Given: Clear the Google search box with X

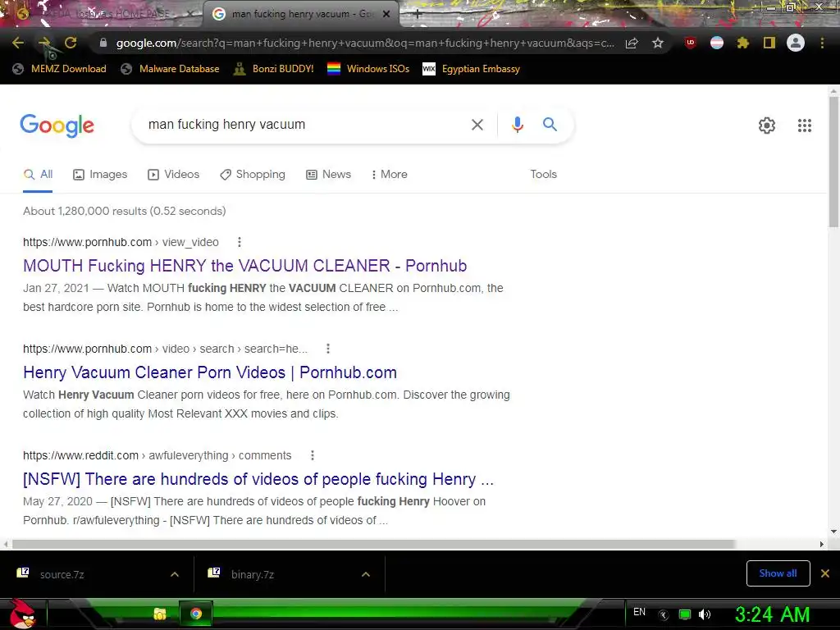Looking at the screenshot, I should click(x=477, y=125).
